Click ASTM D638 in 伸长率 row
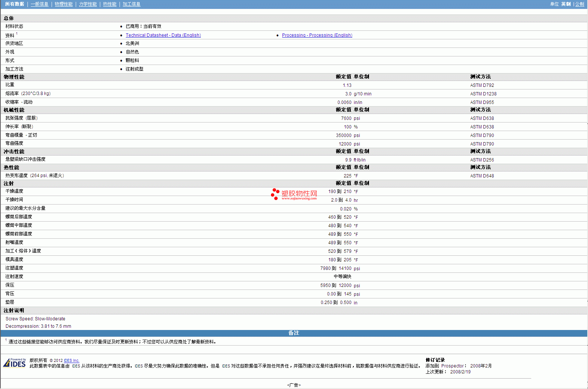The width and height of the screenshot is (588, 389). [482, 127]
